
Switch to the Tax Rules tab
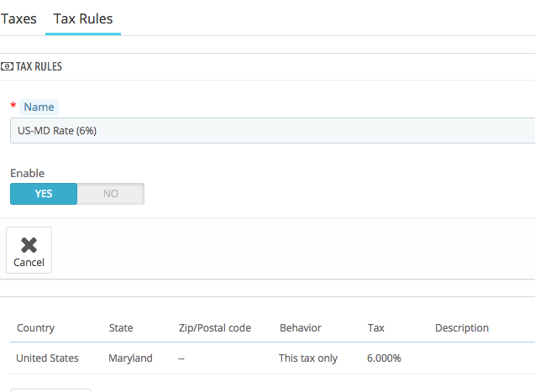click(83, 18)
